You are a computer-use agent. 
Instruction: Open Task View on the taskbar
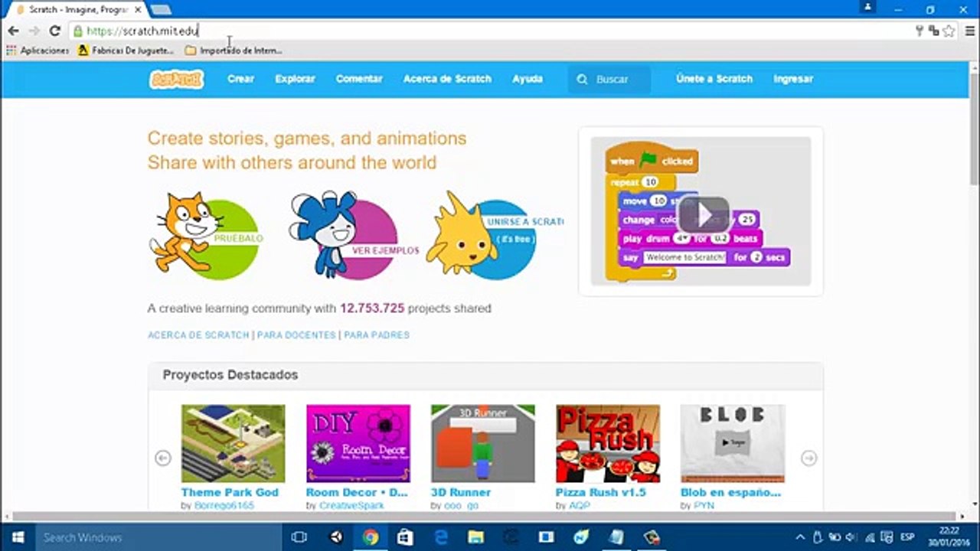point(299,537)
